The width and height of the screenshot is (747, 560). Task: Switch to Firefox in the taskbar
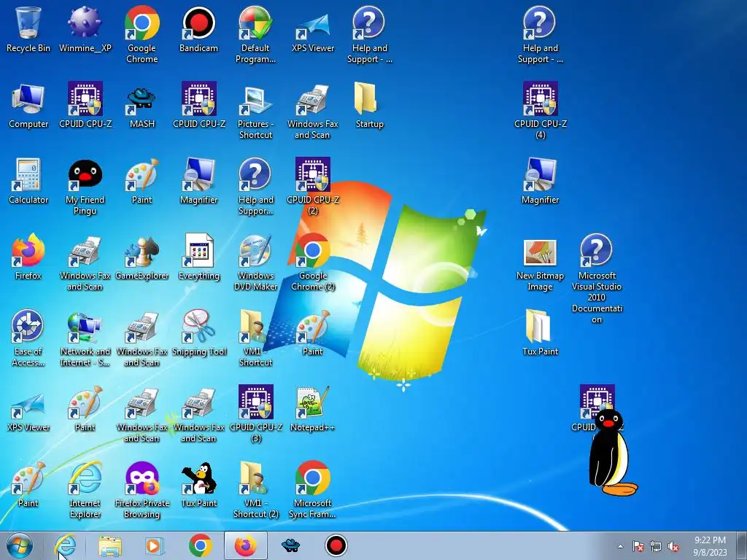point(245,545)
